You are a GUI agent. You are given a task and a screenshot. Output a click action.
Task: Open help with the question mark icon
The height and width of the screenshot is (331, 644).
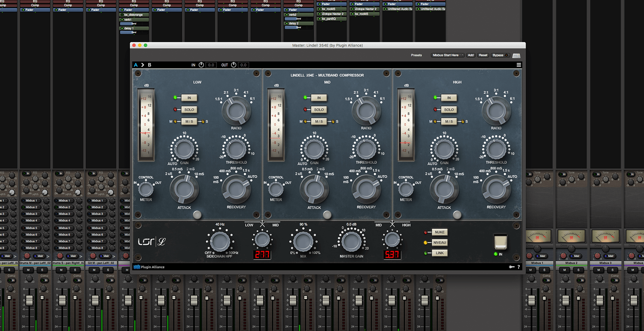pos(519,267)
